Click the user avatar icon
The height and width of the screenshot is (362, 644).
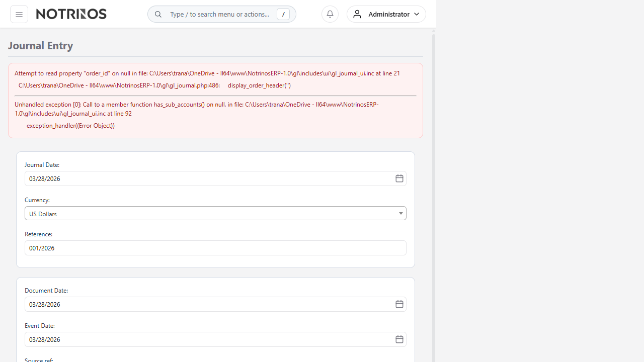coord(357,14)
